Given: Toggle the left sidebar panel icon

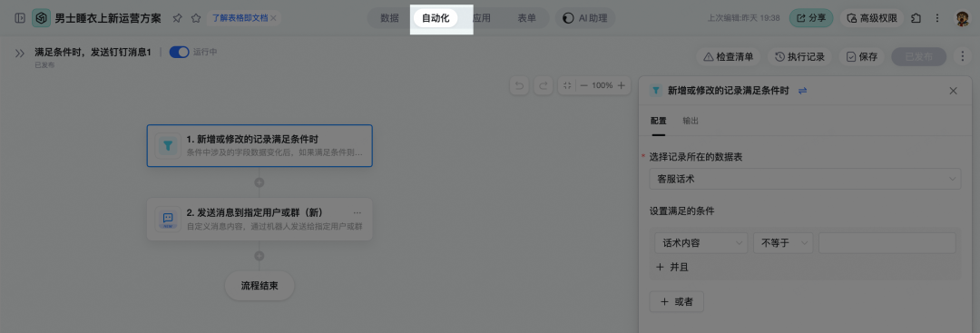Looking at the screenshot, I should 19,18.
